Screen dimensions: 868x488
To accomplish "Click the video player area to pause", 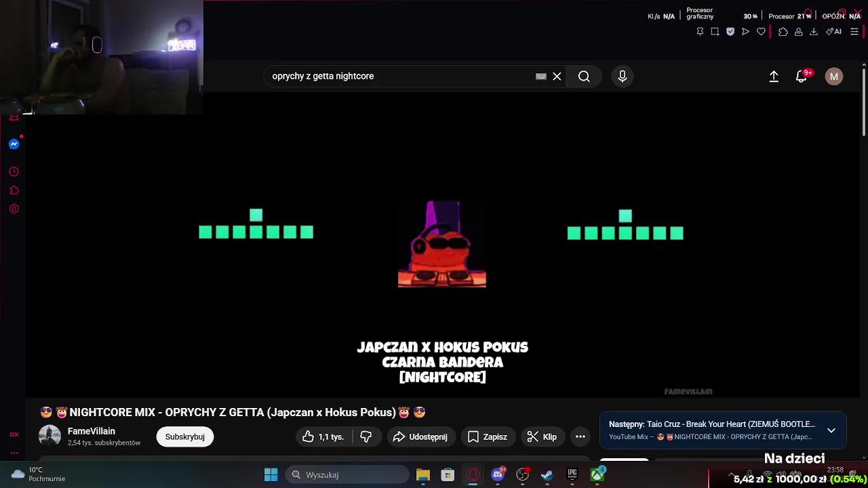I will 442,245.
